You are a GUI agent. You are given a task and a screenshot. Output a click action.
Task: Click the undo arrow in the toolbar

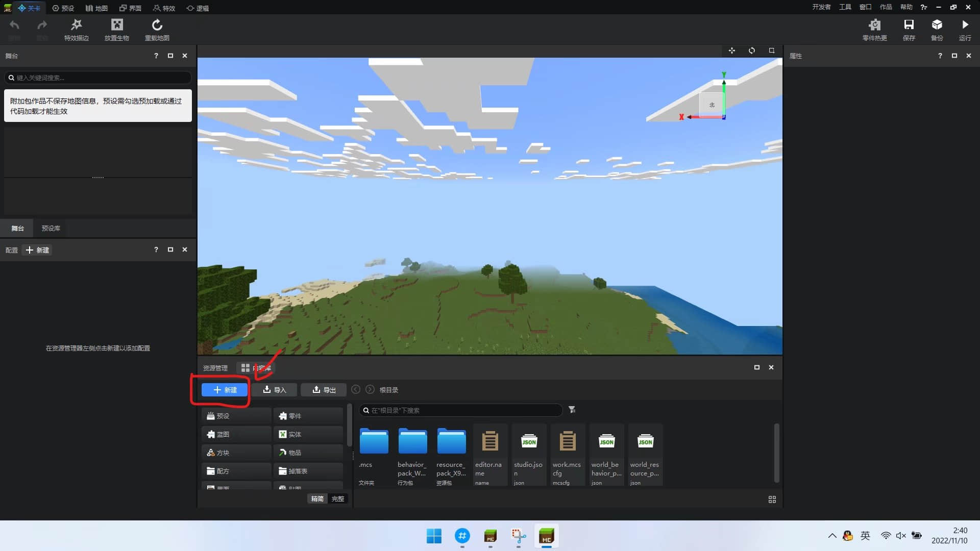click(x=14, y=25)
